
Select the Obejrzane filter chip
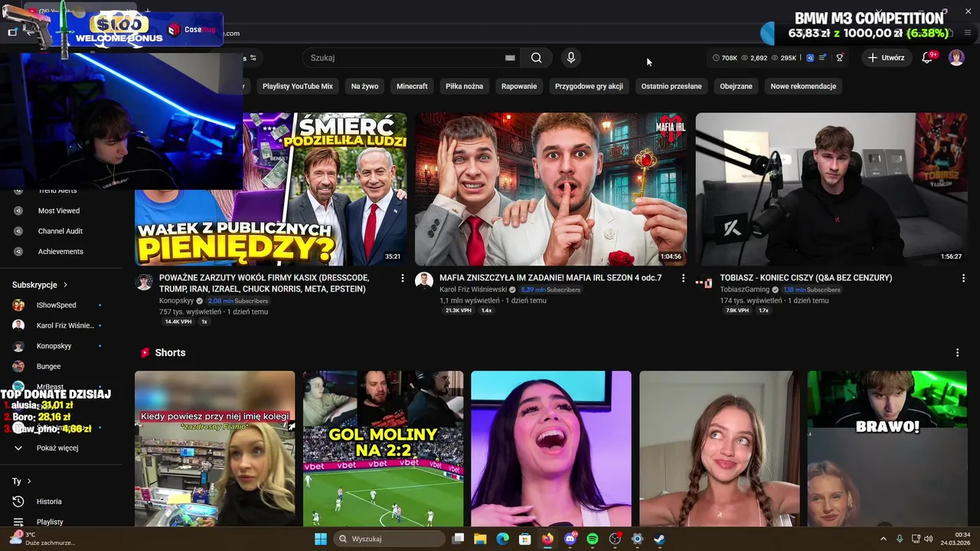pyautogui.click(x=736, y=86)
